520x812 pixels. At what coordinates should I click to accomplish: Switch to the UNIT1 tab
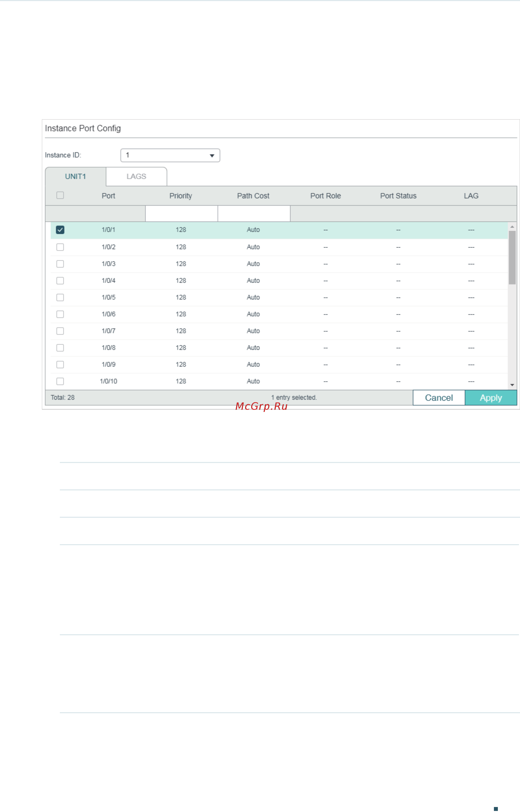(76, 176)
